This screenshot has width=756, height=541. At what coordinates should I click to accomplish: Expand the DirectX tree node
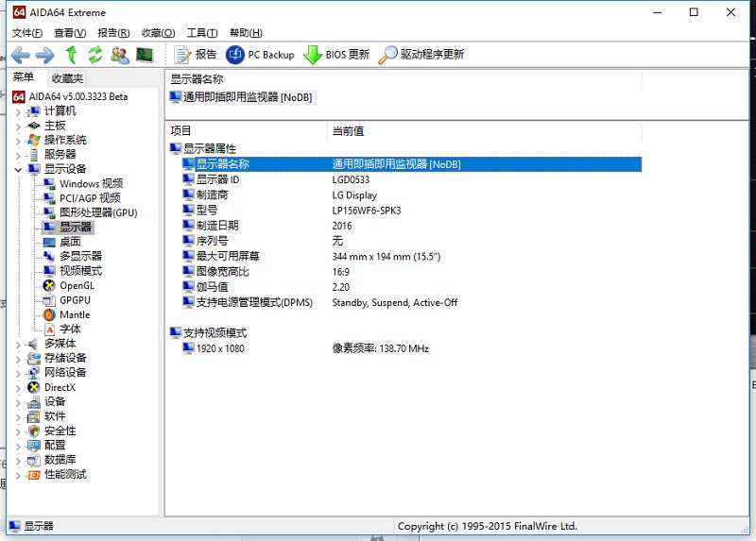pyautogui.click(x=18, y=388)
